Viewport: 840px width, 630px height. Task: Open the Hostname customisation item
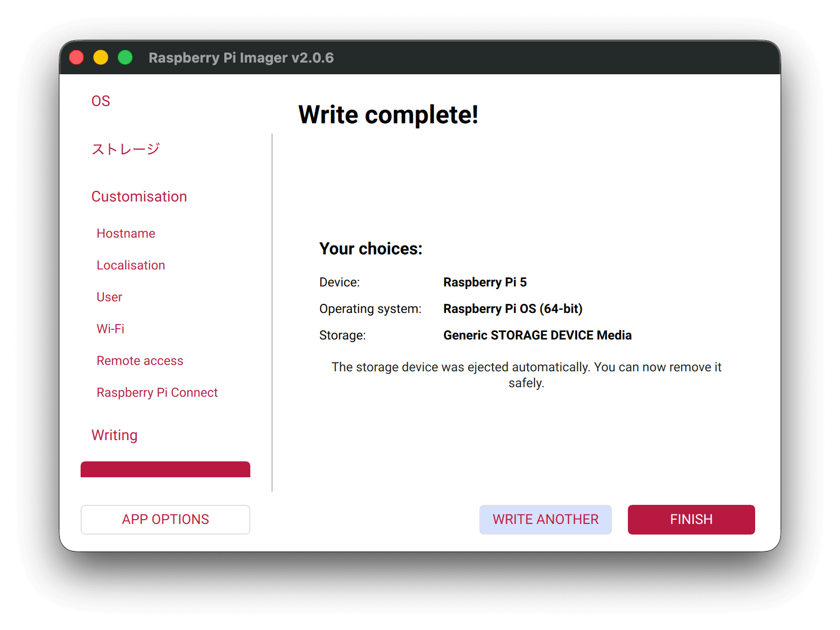[x=126, y=233]
